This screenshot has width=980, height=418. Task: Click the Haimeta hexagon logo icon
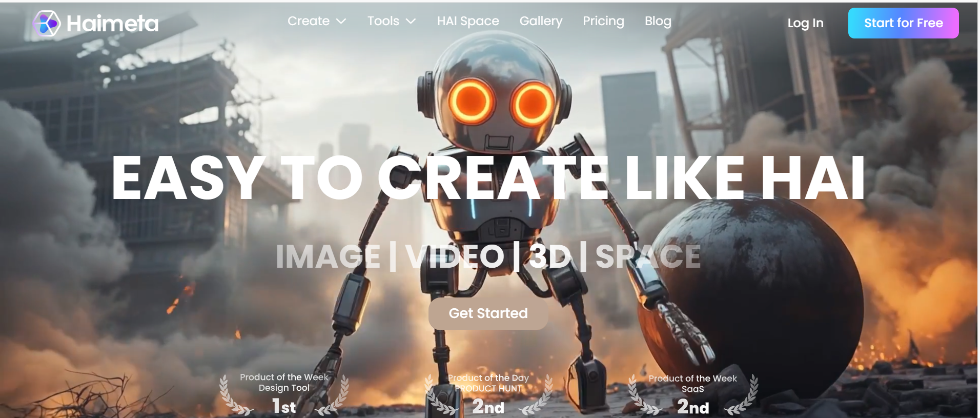point(47,24)
